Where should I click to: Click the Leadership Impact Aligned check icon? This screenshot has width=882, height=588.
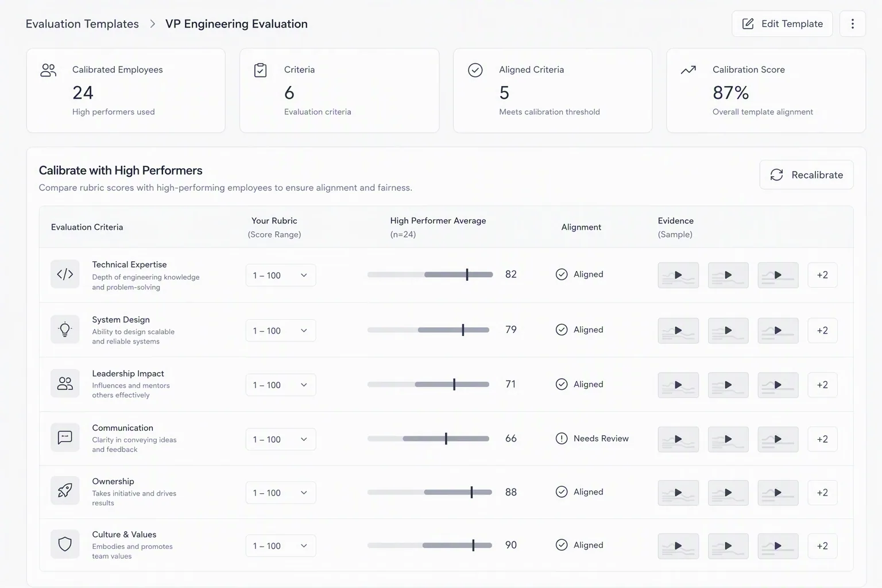click(x=562, y=384)
